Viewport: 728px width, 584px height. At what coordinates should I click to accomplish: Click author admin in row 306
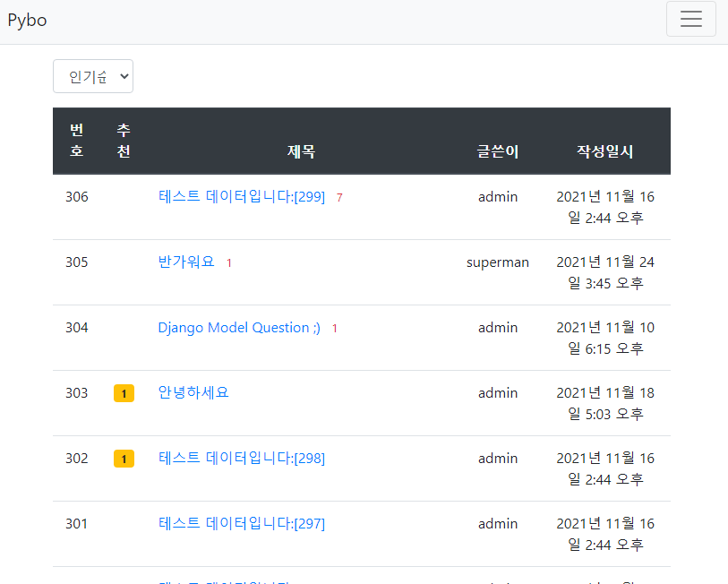click(x=498, y=197)
